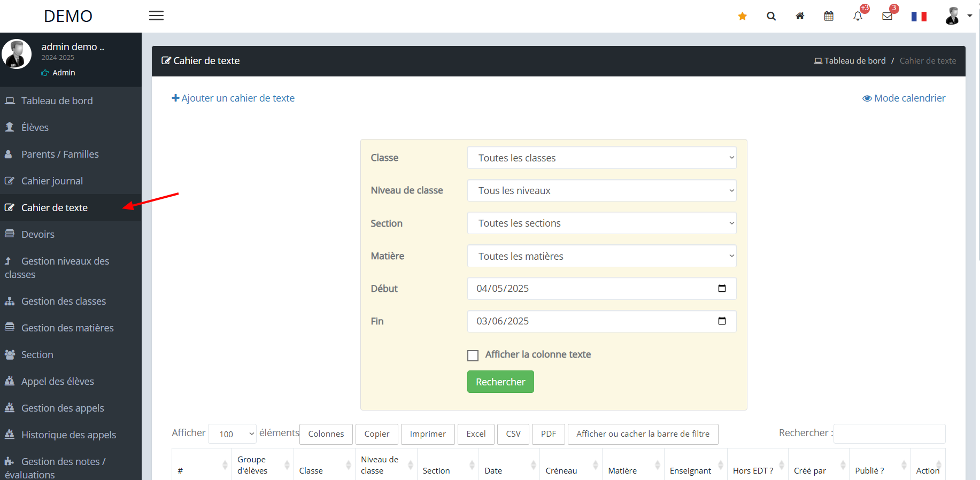This screenshot has height=480, width=980.
Task: Open Section in the sidebar
Action: (x=71, y=354)
